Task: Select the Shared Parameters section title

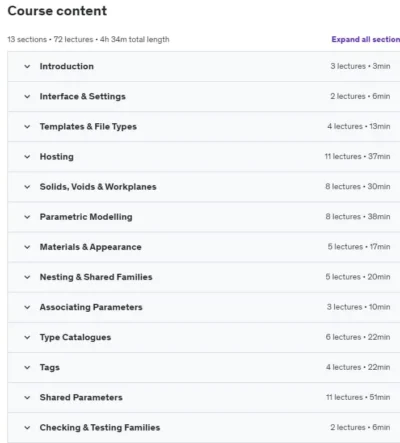Action: [81, 397]
